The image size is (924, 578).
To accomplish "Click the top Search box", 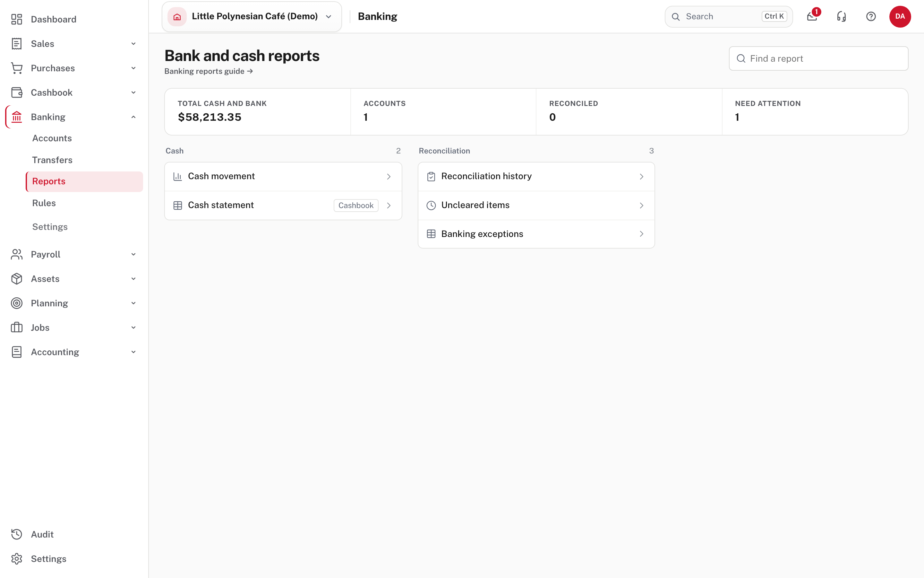I will coord(729,16).
